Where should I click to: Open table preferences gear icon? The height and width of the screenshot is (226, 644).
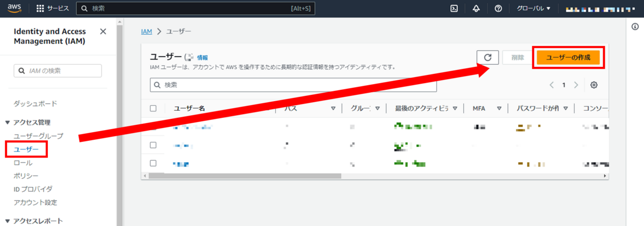(594, 85)
